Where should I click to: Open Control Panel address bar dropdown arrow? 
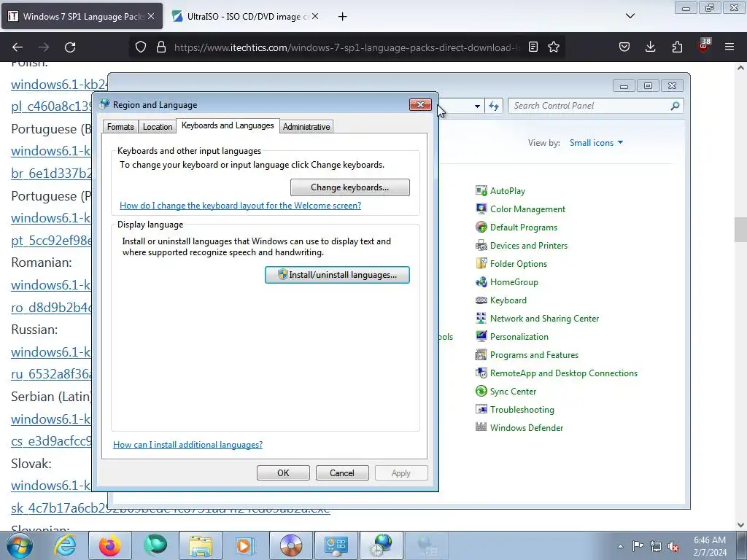tap(477, 106)
